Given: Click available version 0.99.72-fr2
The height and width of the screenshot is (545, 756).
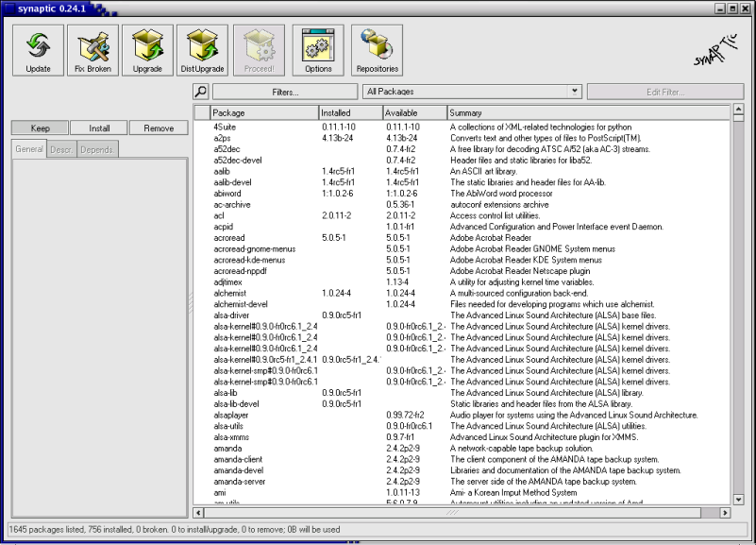Looking at the screenshot, I should click(405, 416).
